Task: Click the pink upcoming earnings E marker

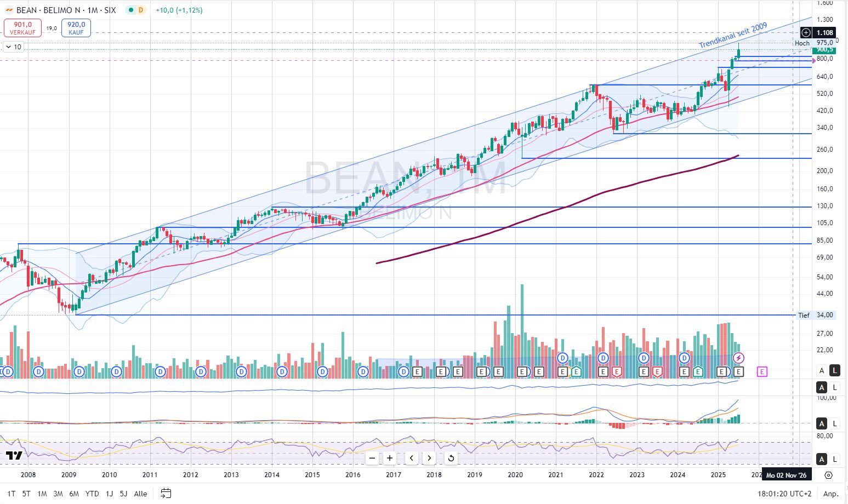Action: tap(762, 372)
